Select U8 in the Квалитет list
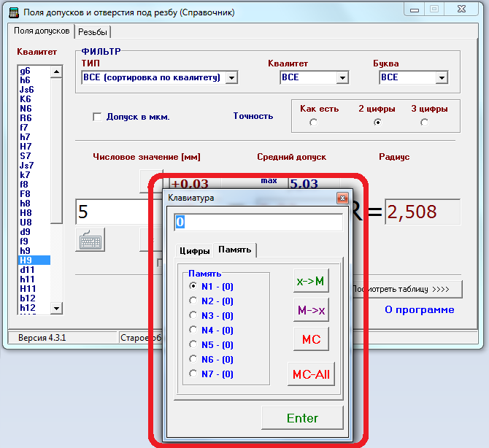The height and width of the screenshot is (448, 489). [x=34, y=223]
